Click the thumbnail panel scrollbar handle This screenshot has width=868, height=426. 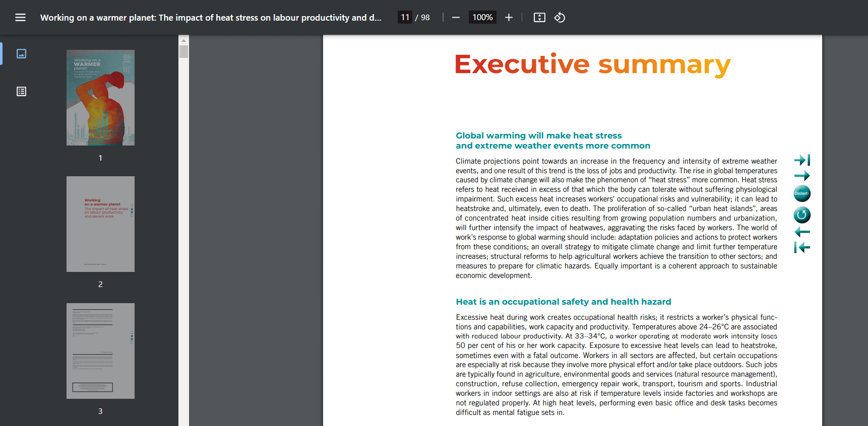183,52
